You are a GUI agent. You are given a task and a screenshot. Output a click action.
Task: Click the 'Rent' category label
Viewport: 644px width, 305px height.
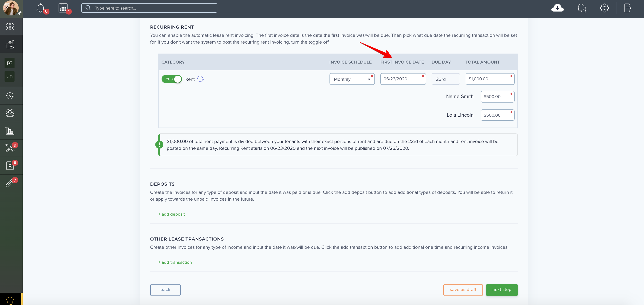point(190,79)
